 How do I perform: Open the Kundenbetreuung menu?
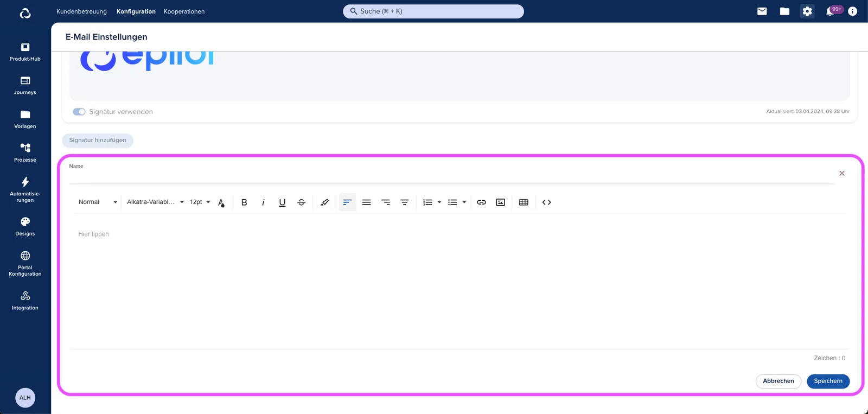tap(82, 11)
